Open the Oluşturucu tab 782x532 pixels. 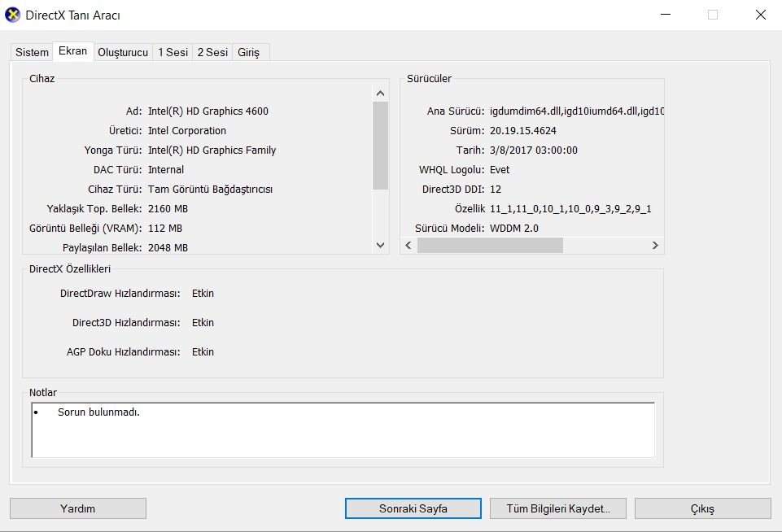[x=123, y=52]
